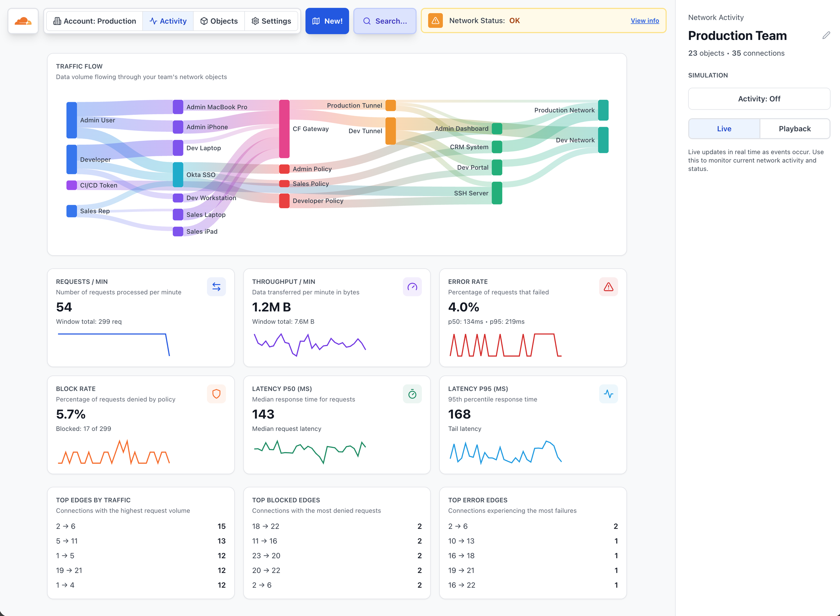Viewport: 840px width, 616px height.
Task: Click the latency P95 activity icon
Action: pos(608,393)
